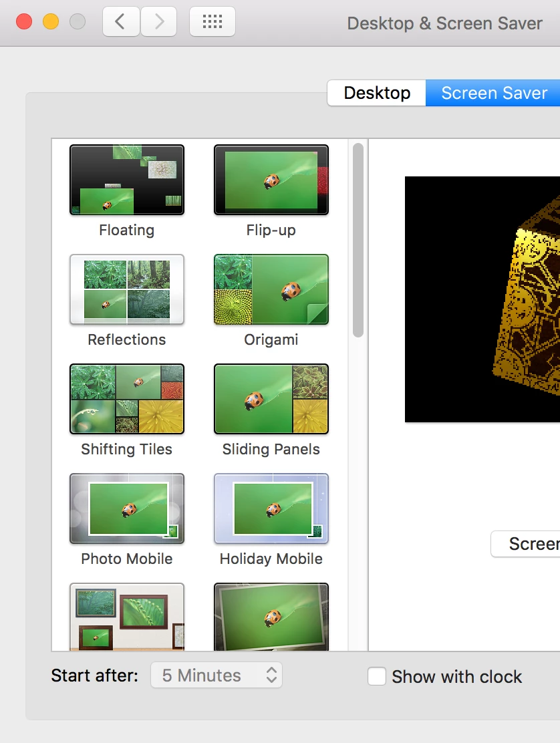Pick the Origami screen saver thumbnail
The width and height of the screenshot is (560, 743).
(x=271, y=289)
